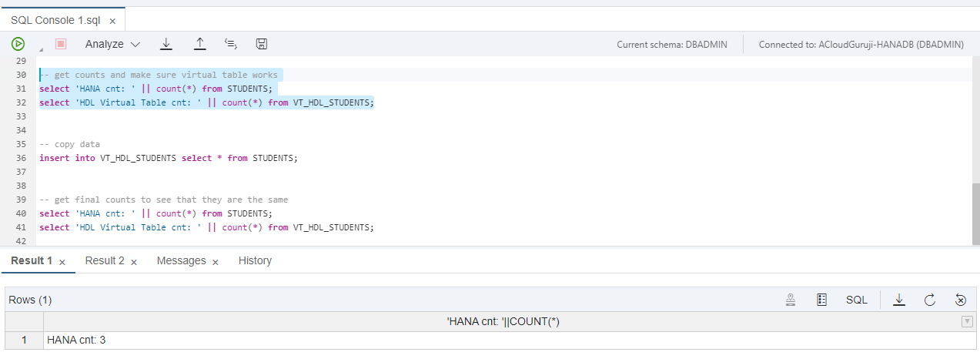This screenshot has height=359, width=980.
Task: Format the SQL code with the format icon
Action: click(x=230, y=44)
